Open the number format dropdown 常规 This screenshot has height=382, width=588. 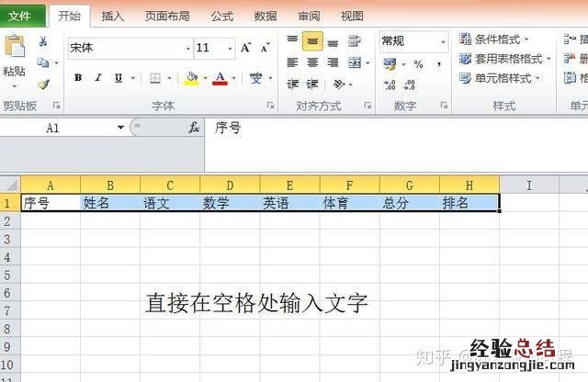pos(442,41)
